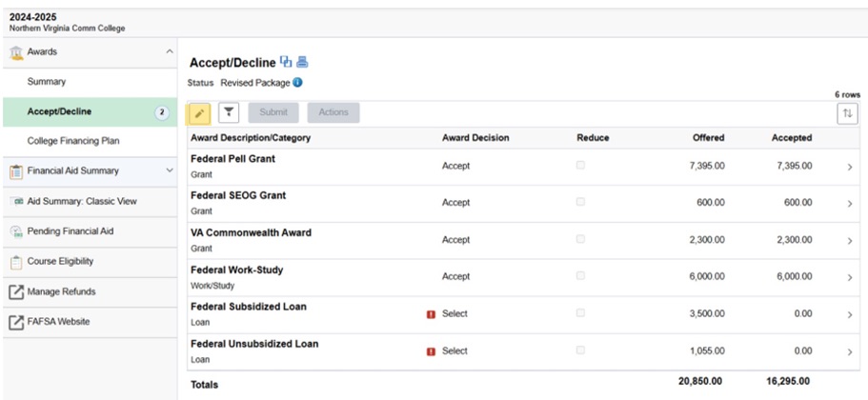Expand the Financial Aid Summary menu
The image size is (868, 400).
pos(170,171)
